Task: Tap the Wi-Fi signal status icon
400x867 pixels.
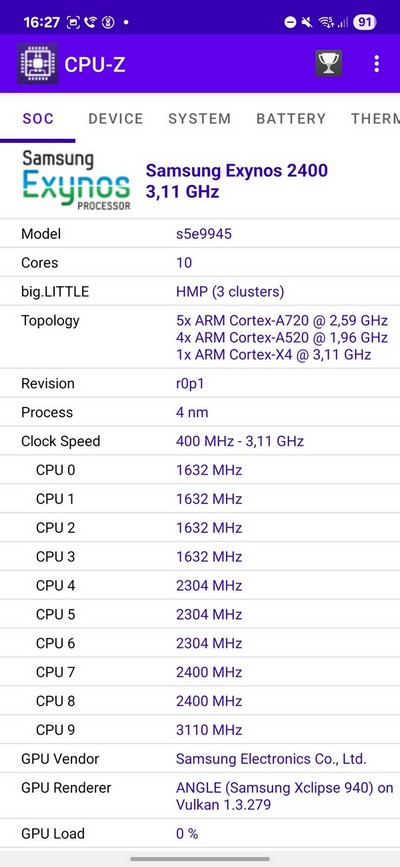Action: click(326, 22)
